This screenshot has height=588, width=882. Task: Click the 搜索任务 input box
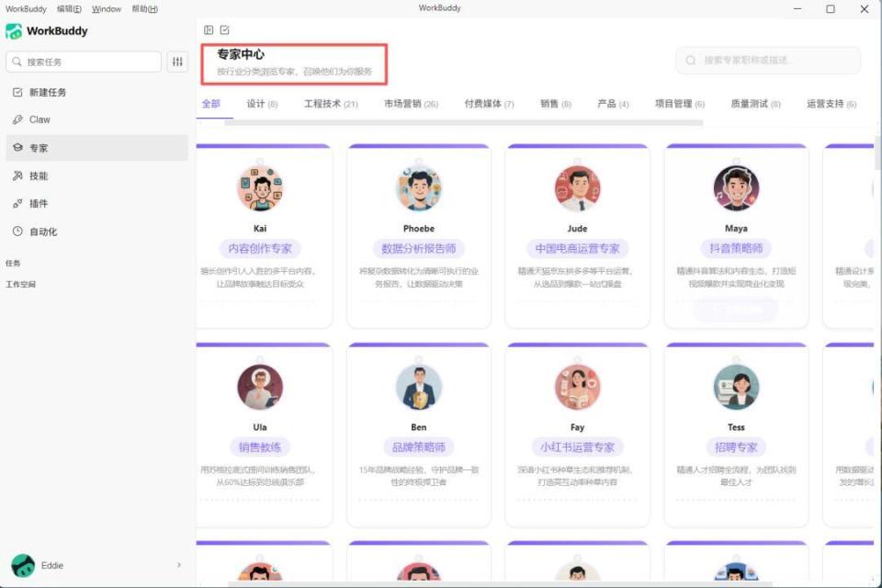(83, 62)
